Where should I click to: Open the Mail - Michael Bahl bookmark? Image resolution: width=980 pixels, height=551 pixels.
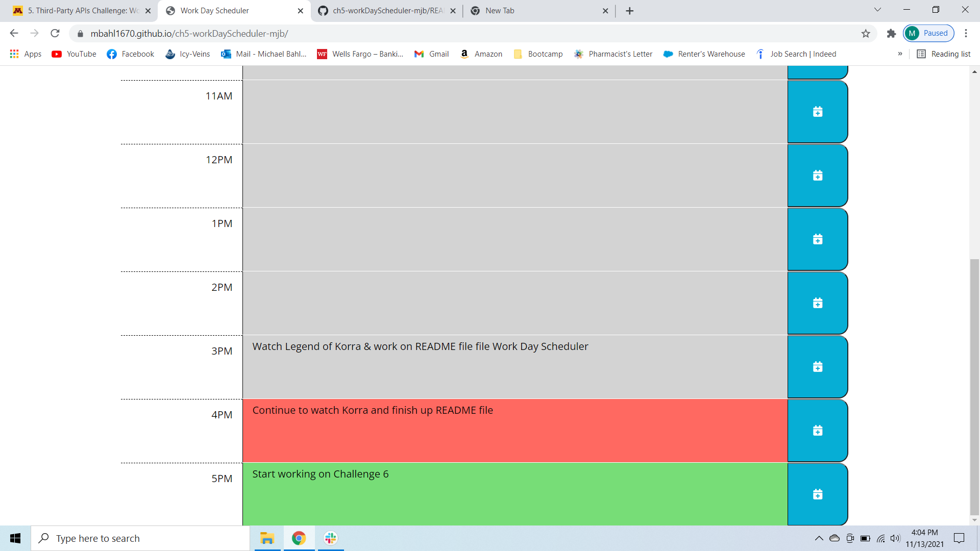(x=263, y=54)
